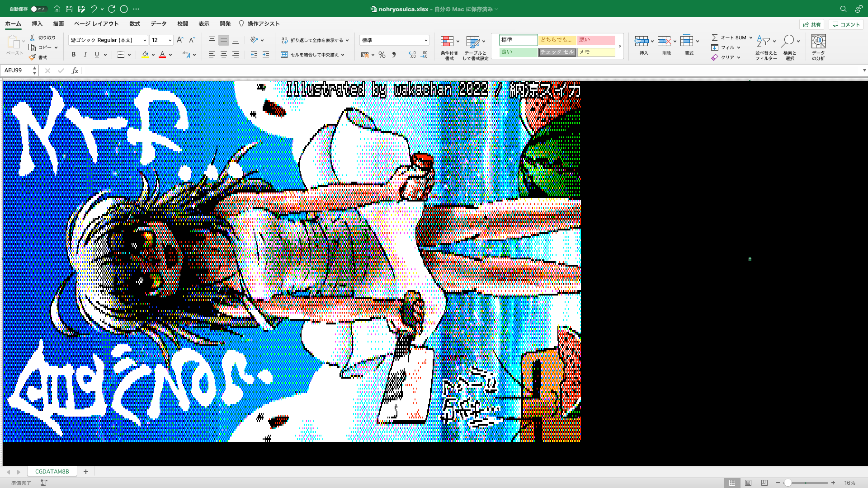
Task: Click the 条件付き書式 icon
Action: [447, 42]
